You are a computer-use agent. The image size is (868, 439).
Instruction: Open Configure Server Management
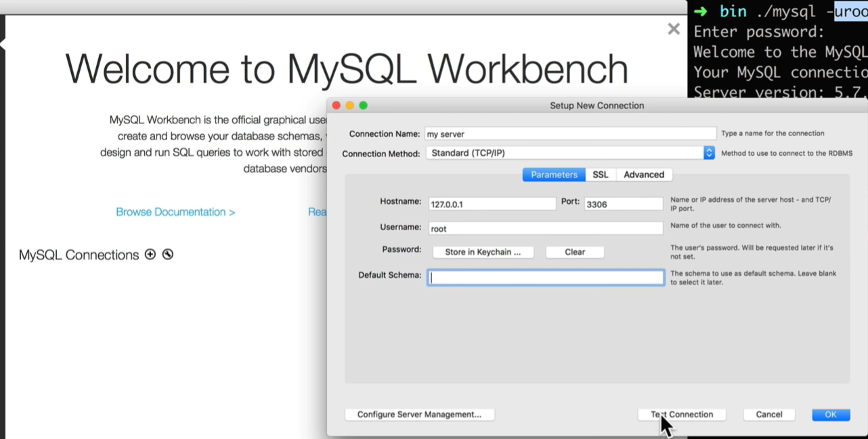pos(419,415)
